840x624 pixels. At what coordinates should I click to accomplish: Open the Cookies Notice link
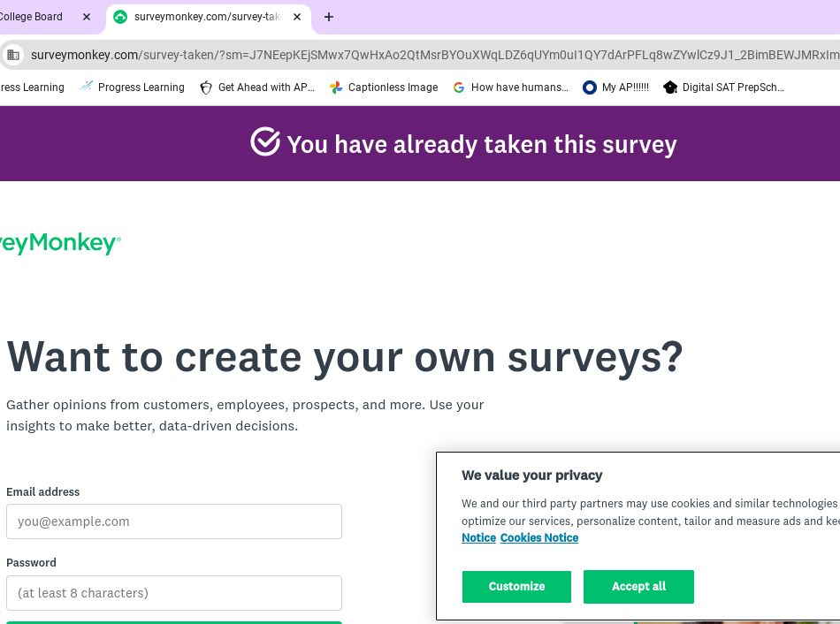539,538
